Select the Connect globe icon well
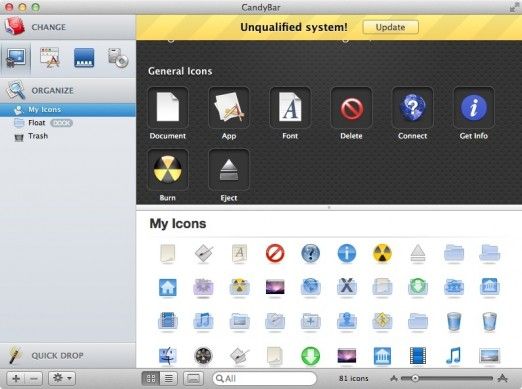This screenshot has height=389, width=522. (412, 107)
